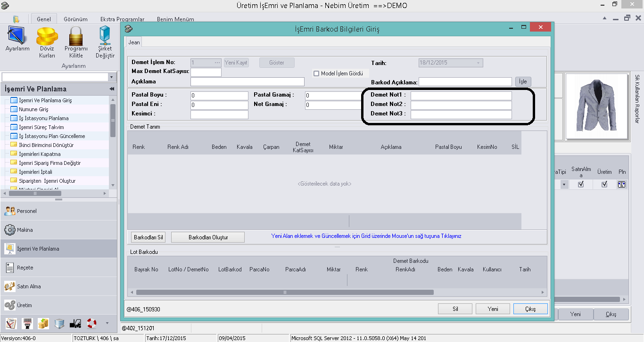This screenshot has width=644, height=342.
Task: Open Makina section with gear icon
Action: 58,230
